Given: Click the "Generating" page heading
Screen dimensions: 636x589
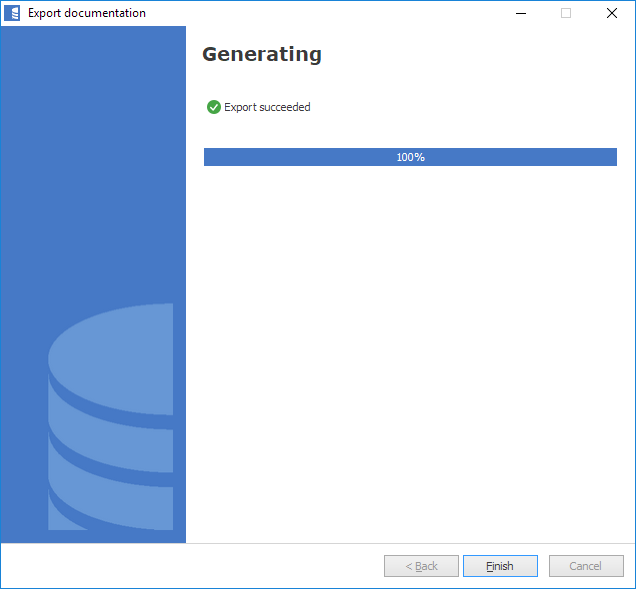Looking at the screenshot, I should tap(262, 54).
